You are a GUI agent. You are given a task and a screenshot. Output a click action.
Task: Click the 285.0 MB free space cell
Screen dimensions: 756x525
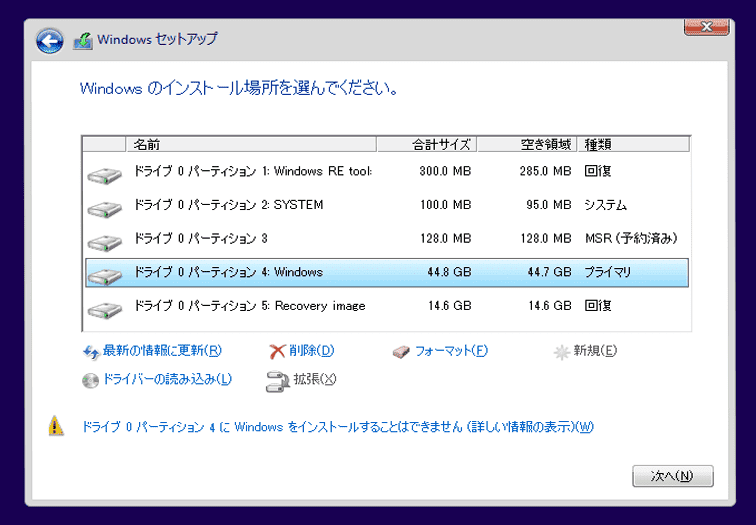click(545, 171)
